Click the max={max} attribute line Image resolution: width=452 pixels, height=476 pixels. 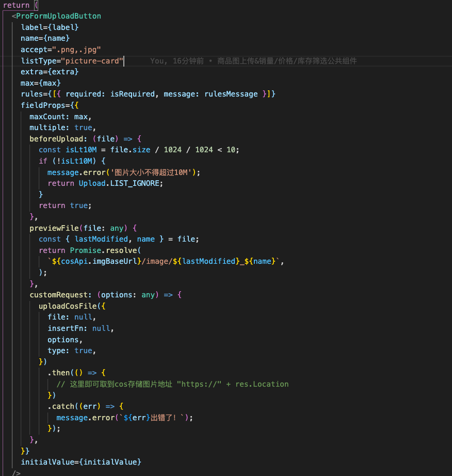tap(41, 83)
